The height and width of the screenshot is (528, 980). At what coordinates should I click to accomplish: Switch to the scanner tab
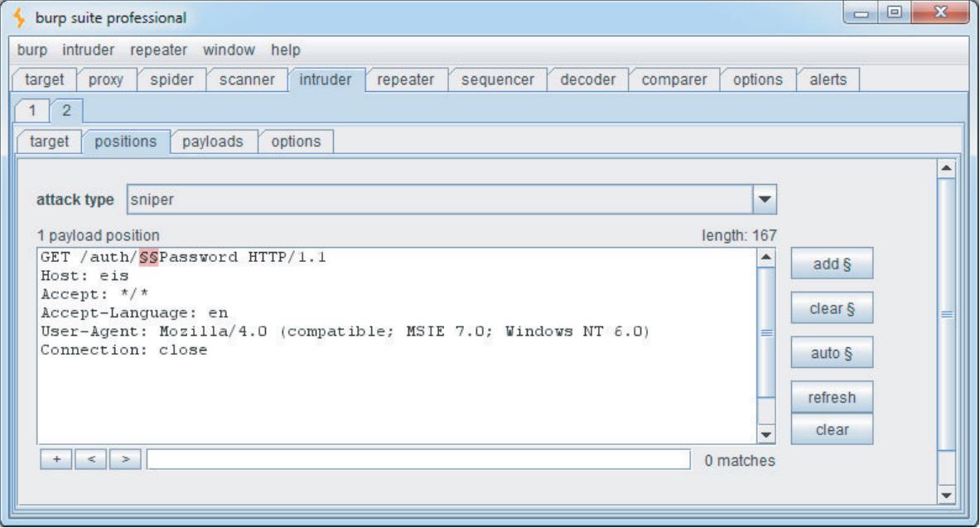(247, 80)
